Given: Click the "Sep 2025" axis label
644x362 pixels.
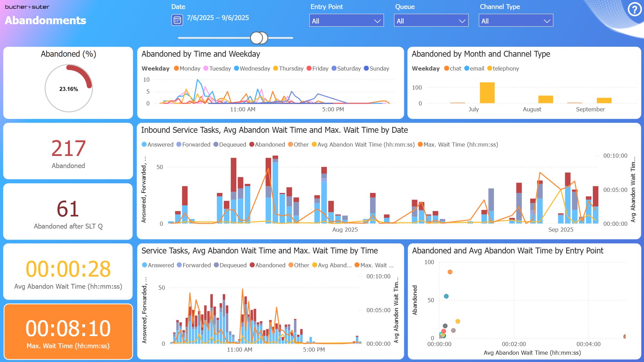Looking at the screenshot, I should (x=561, y=230).
